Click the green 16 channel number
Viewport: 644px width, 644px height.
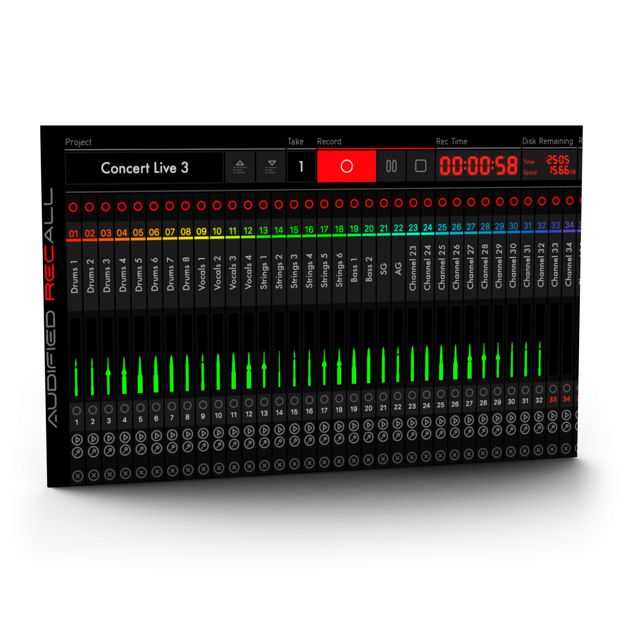[x=309, y=230]
